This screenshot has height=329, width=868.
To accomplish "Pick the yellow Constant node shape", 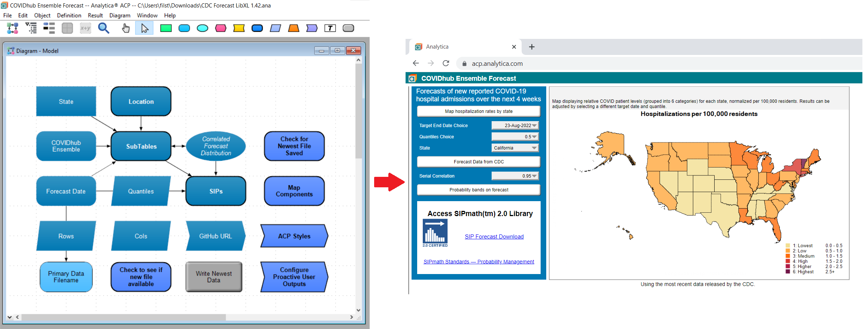I will coord(239,28).
